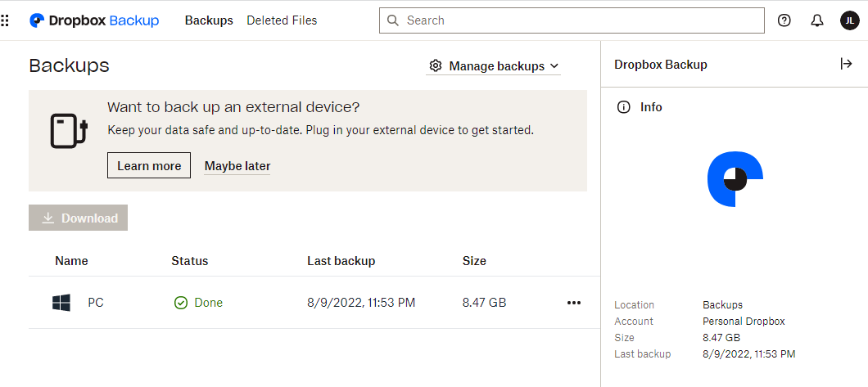Click the PC row date 8/9/2022, 11:53 PM
Image resolution: width=868 pixels, height=387 pixels.
coord(361,303)
